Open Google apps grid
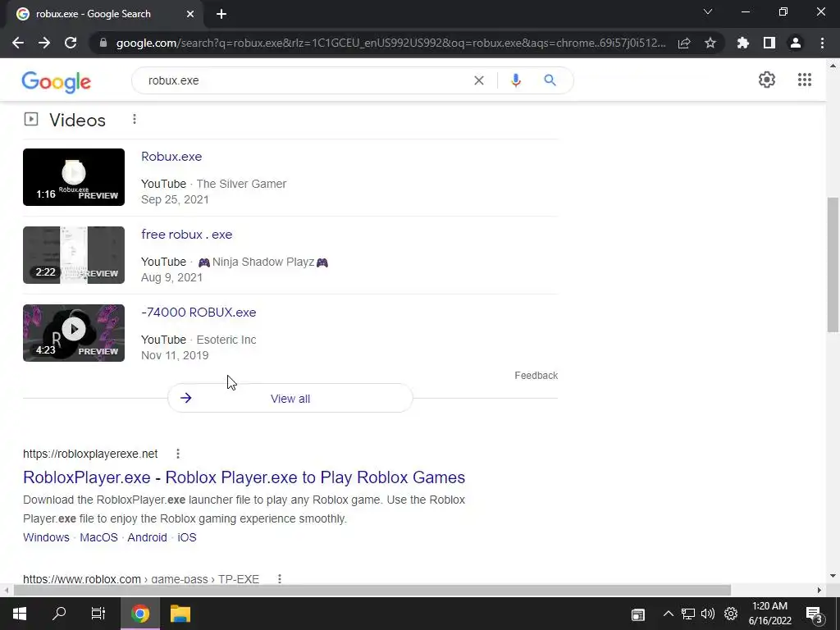Viewport: 840px width, 630px height. point(805,80)
